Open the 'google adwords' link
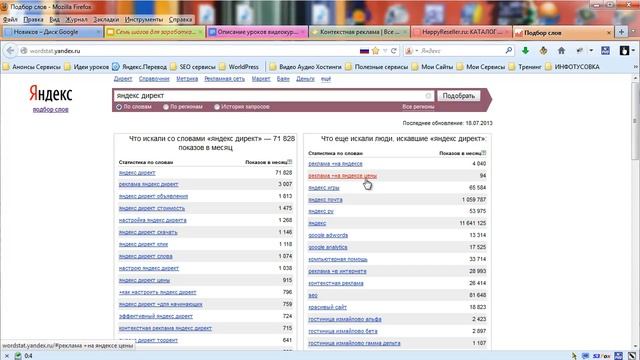 tap(328, 235)
